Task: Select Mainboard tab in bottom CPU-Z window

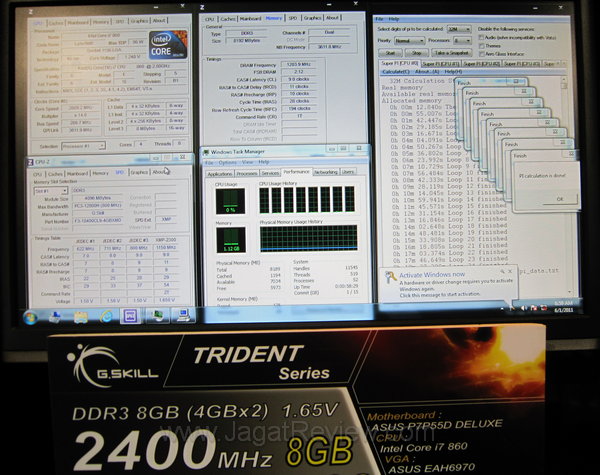Action: coord(78,173)
